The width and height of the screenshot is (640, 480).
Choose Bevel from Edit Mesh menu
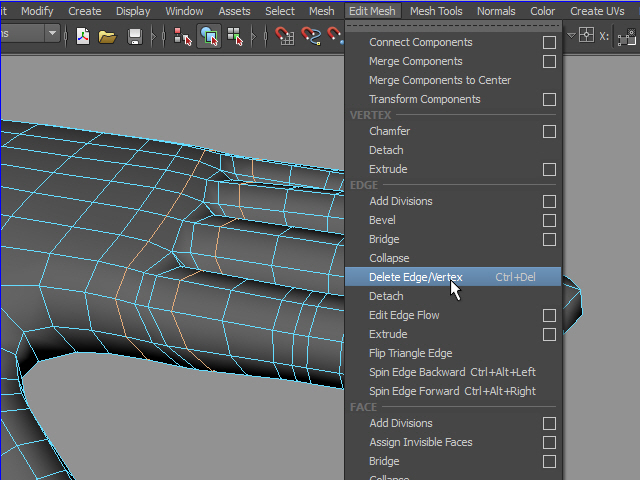click(x=382, y=220)
